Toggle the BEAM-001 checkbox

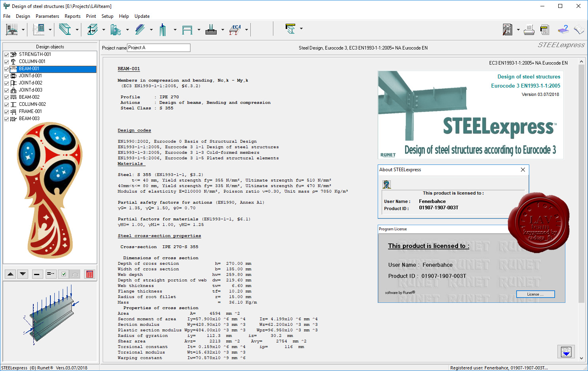tap(6, 69)
